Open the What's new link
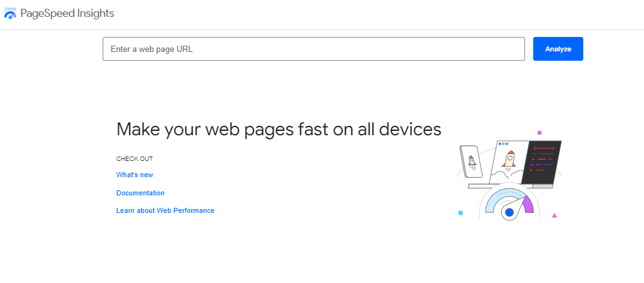The height and width of the screenshot is (283, 644). [135, 175]
